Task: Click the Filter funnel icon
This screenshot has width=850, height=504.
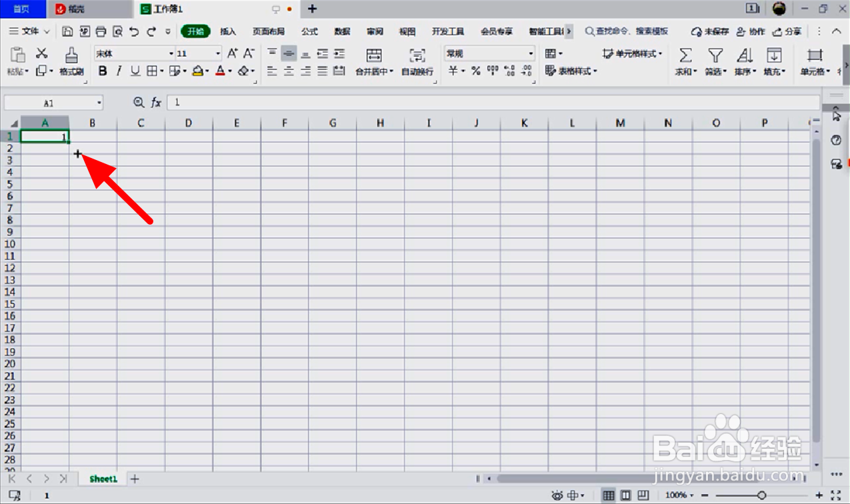Action: pyautogui.click(x=715, y=55)
